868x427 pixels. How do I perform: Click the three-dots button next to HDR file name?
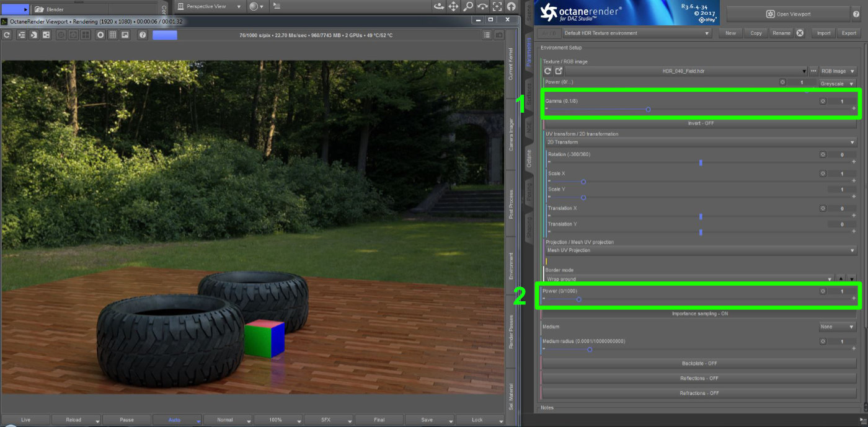814,71
